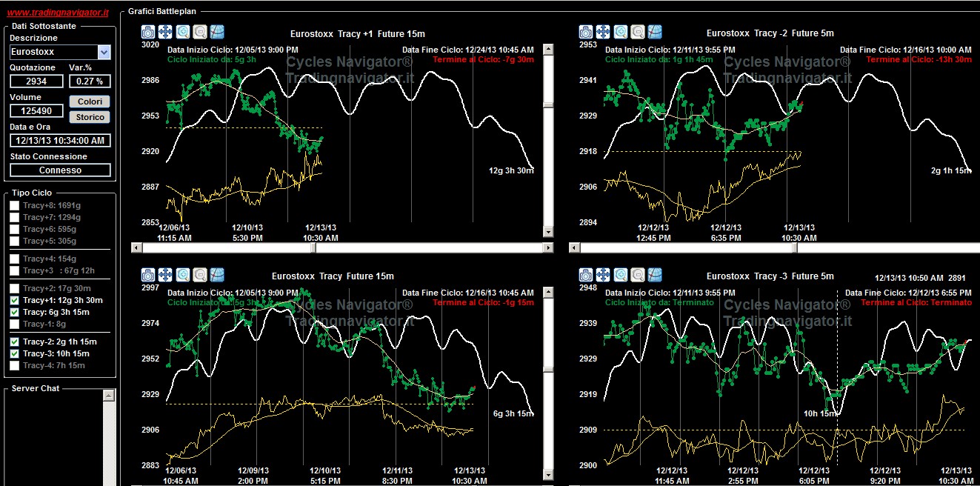Take snapshot of Tracy Future 15m chart
This screenshot has width=980, height=486.
pyautogui.click(x=147, y=275)
